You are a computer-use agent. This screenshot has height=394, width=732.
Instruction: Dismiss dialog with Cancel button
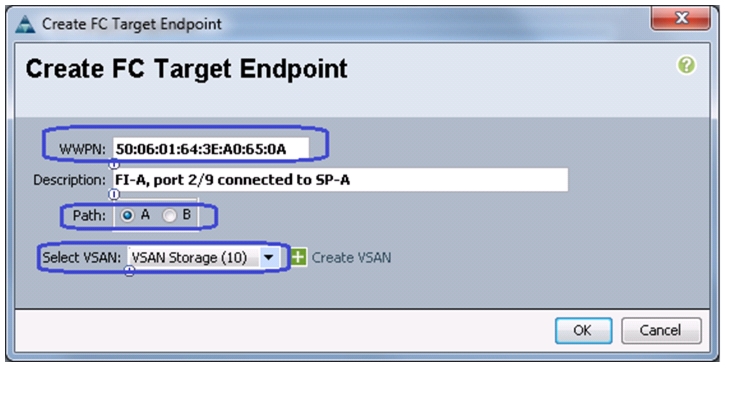click(x=661, y=331)
